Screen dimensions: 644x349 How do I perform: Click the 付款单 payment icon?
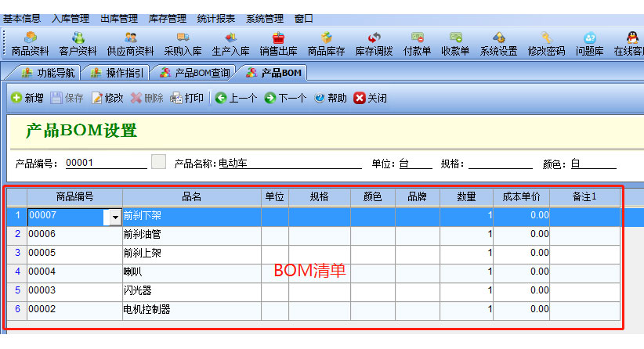pos(417,44)
